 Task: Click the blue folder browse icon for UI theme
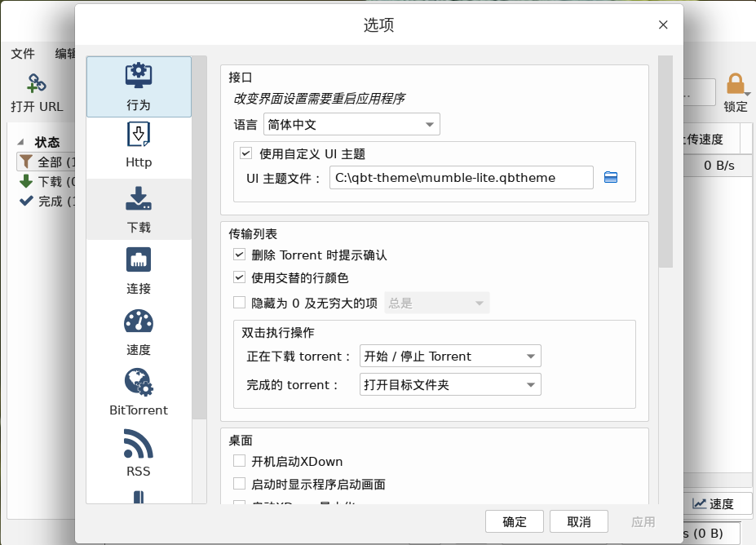coord(611,178)
